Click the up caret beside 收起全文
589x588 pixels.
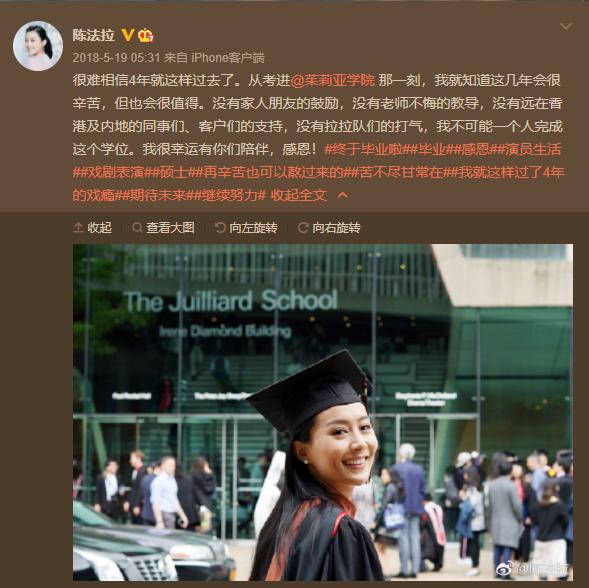click(343, 195)
